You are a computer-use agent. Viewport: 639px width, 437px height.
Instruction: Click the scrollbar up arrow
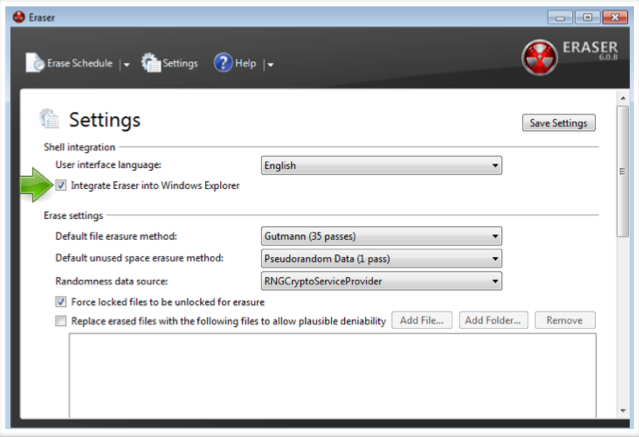pos(623,98)
